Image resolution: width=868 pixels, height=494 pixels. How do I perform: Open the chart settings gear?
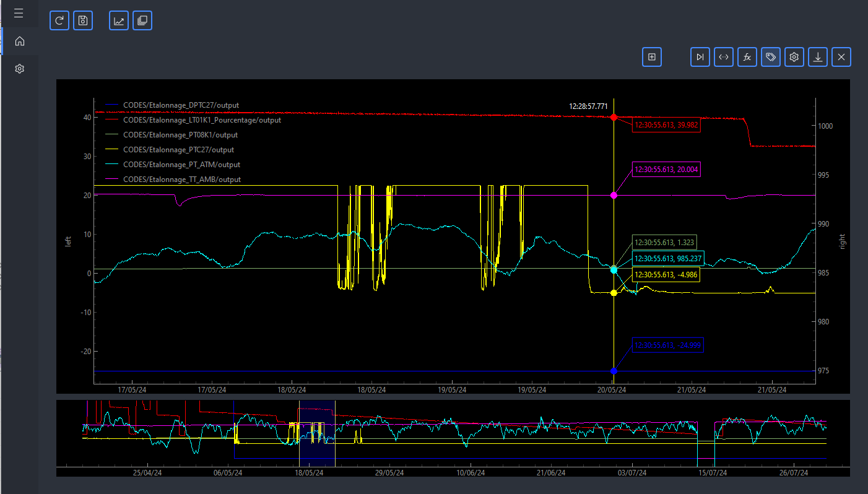click(794, 57)
